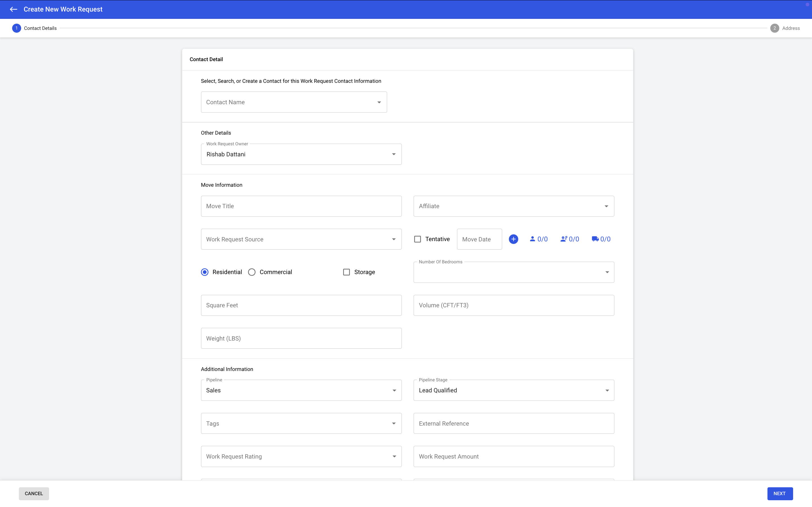The height and width of the screenshot is (507, 812).
Task: Open the Number Of Bedrooms dropdown
Action: point(513,272)
